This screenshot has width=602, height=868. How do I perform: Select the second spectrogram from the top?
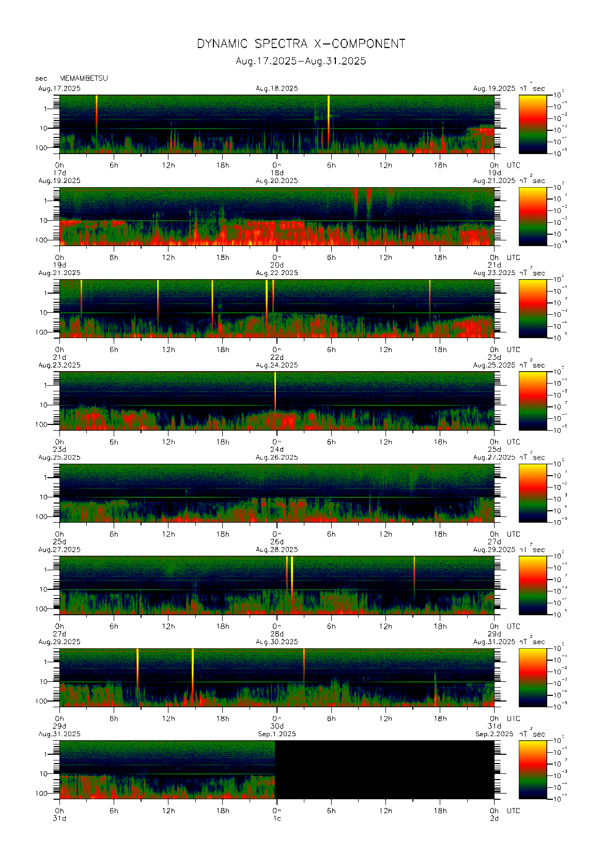276,216
